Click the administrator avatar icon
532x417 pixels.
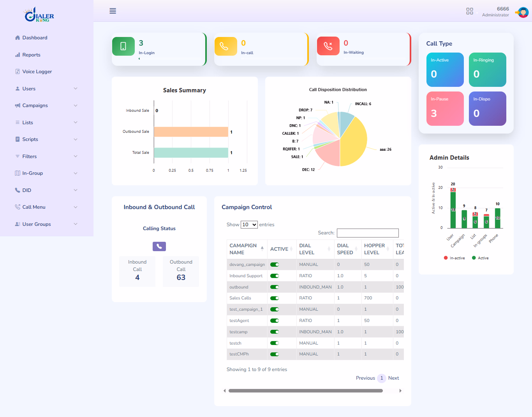522,12
